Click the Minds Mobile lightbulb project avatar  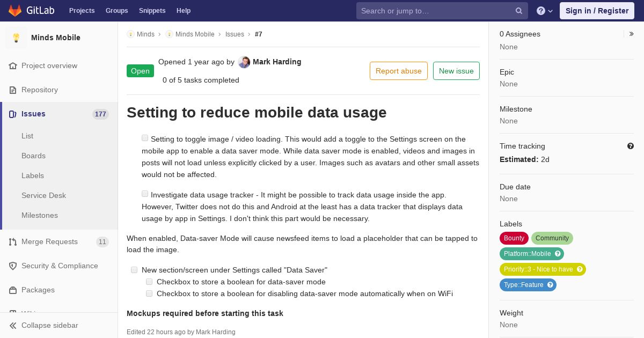[x=16, y=38]
